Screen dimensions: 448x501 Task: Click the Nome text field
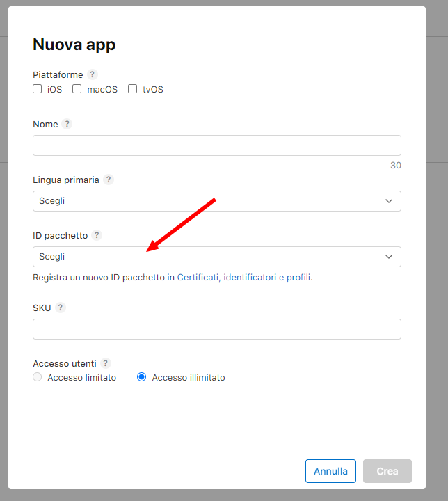217,145
